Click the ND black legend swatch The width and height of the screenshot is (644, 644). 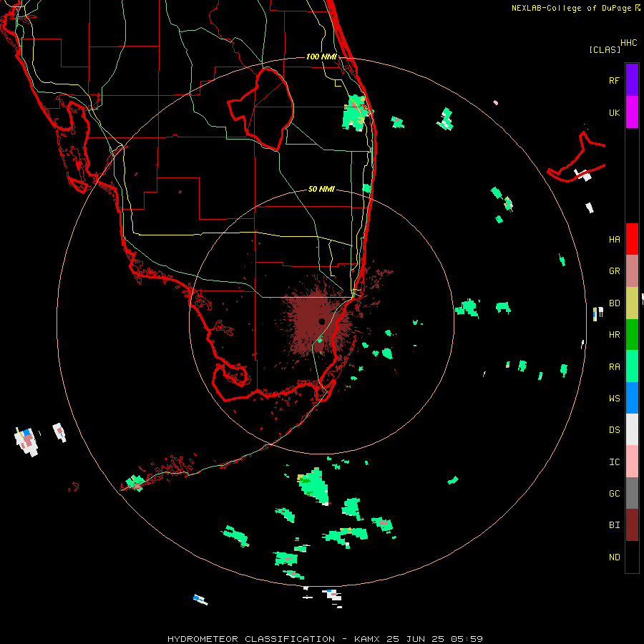coord(632,557)
